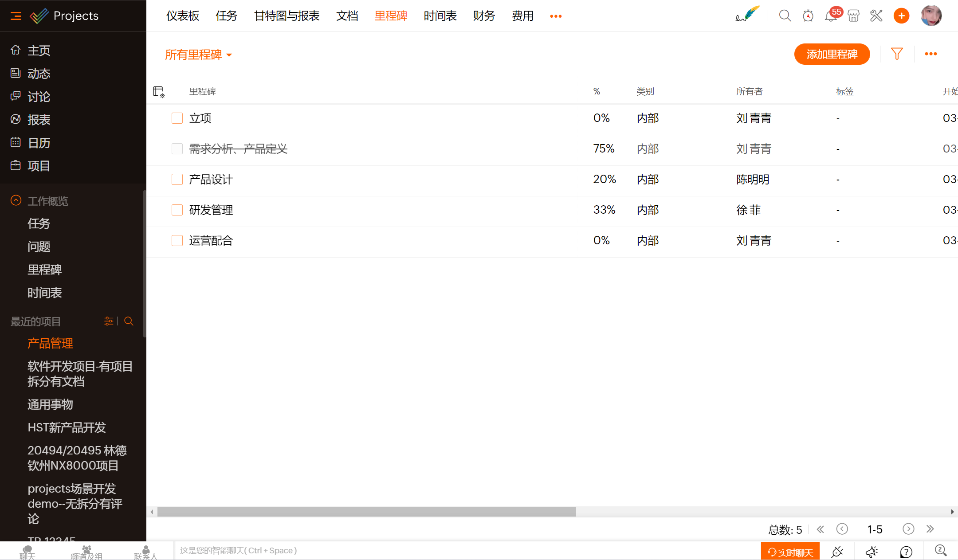
Task: Open the 产品管理 recent project link
Action: pos(50,343)
